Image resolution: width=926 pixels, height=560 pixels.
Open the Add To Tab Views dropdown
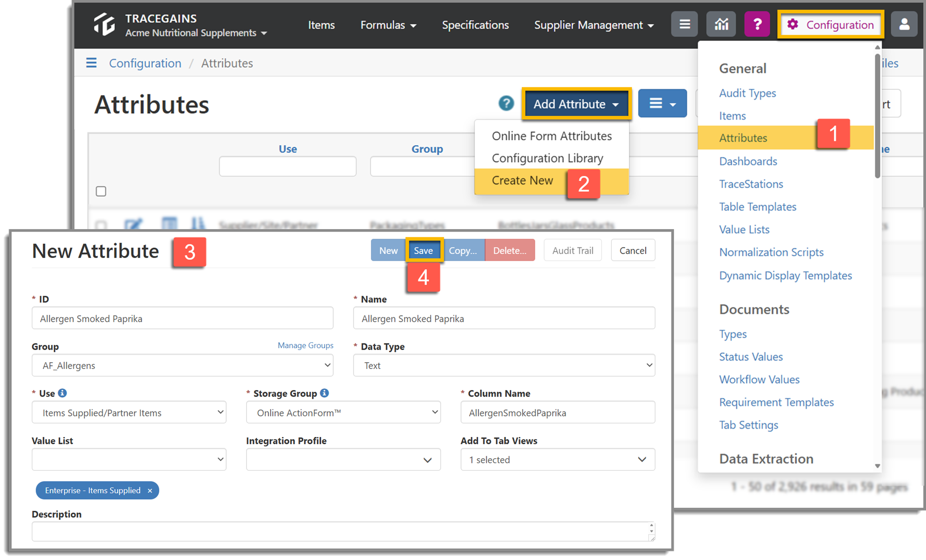pos(558,460)
